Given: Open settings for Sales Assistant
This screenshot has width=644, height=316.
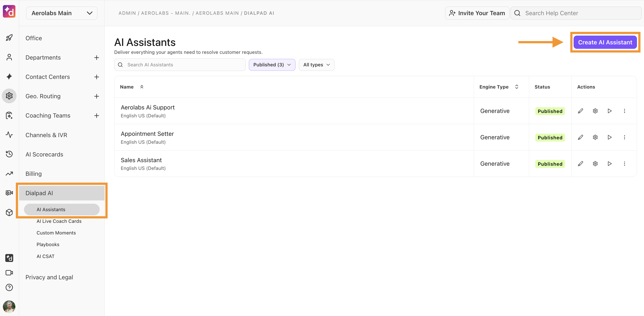Looking at the screenshot, I should coord(595,163).
